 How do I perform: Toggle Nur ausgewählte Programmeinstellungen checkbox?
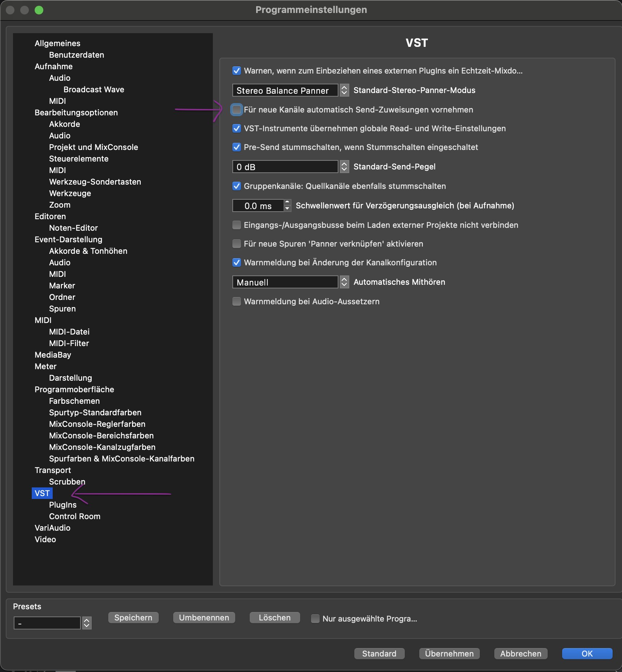coord(315,619)
